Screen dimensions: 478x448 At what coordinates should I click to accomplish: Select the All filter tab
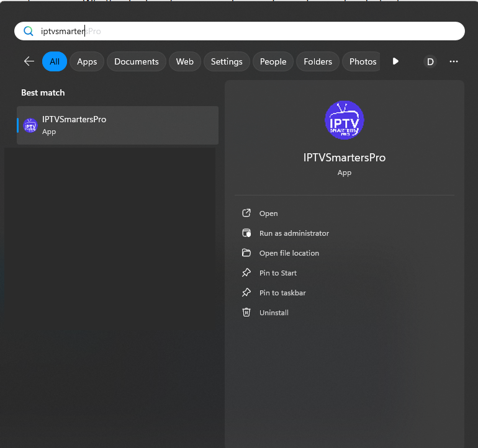click(55, 61)
